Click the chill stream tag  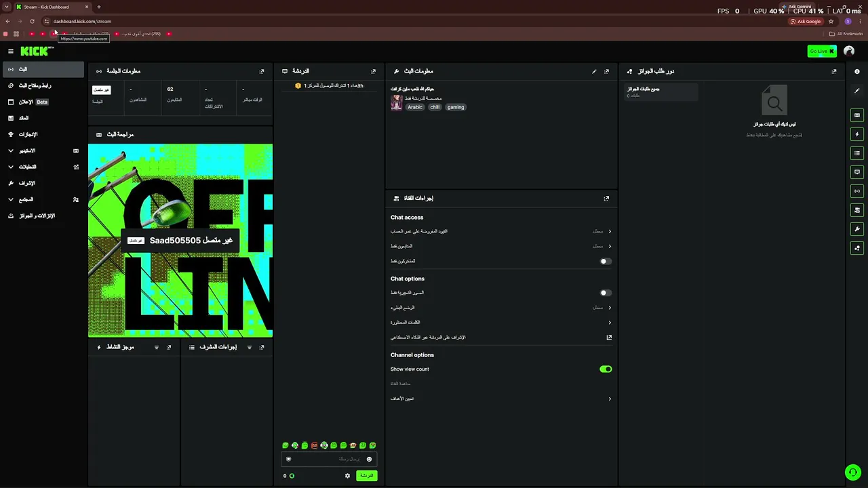click(435, 107)
